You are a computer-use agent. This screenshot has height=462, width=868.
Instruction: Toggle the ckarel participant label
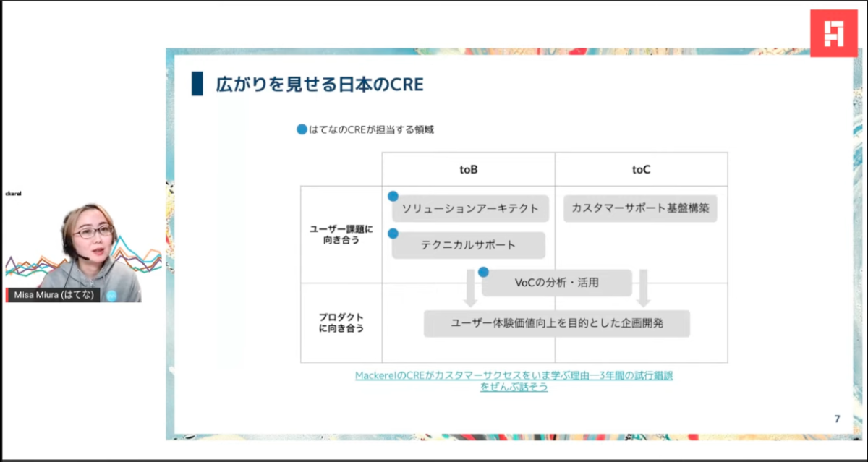[x=14, y=193]
